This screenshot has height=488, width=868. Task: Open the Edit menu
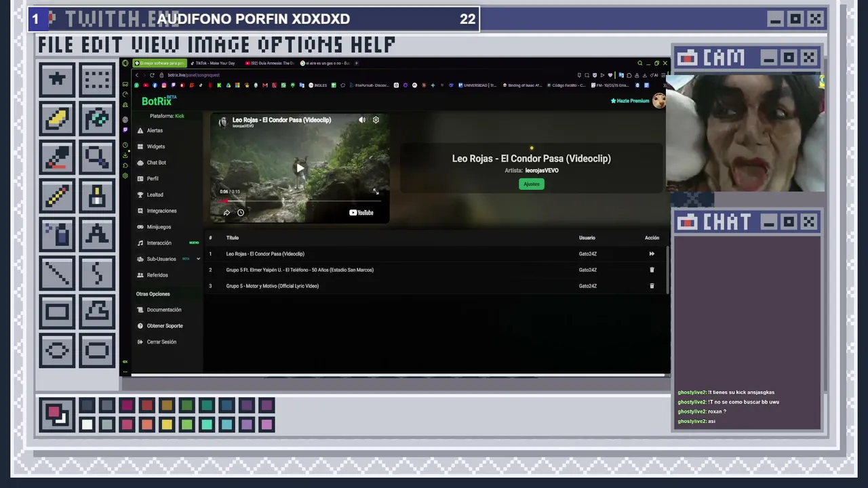point(104,45)
